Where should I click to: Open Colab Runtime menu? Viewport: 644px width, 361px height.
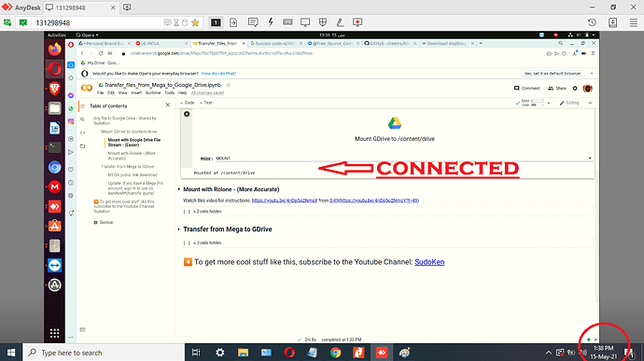coord(153,93)
